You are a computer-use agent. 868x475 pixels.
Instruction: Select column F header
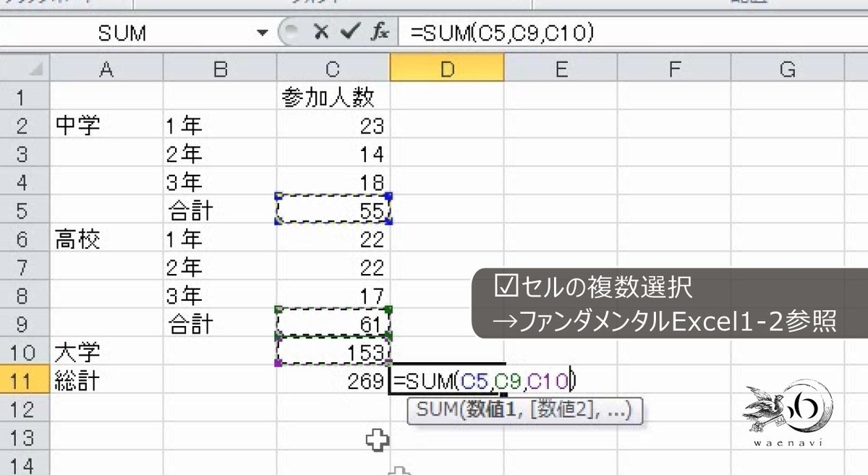674,69
